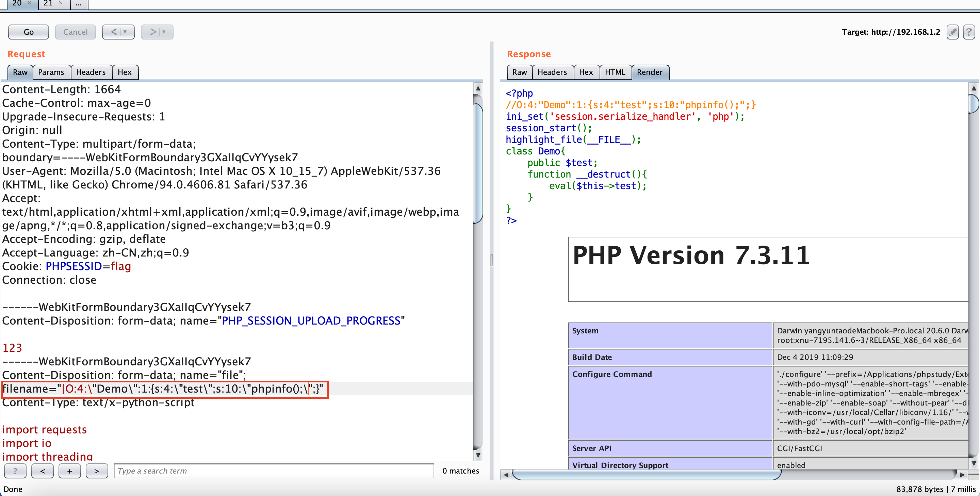This screenshot has height=496, width=980.
Task: Click response pane scroll down arrow
Action: tap(974, 463)
